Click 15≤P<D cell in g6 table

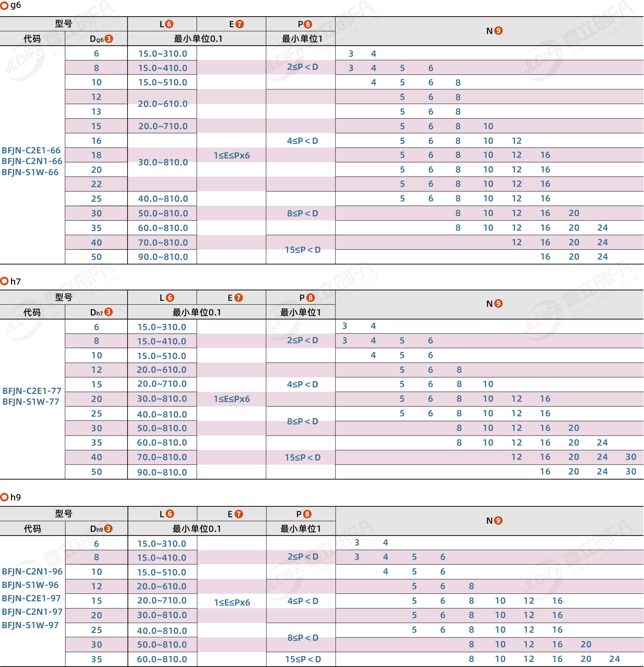pos(303,250)
